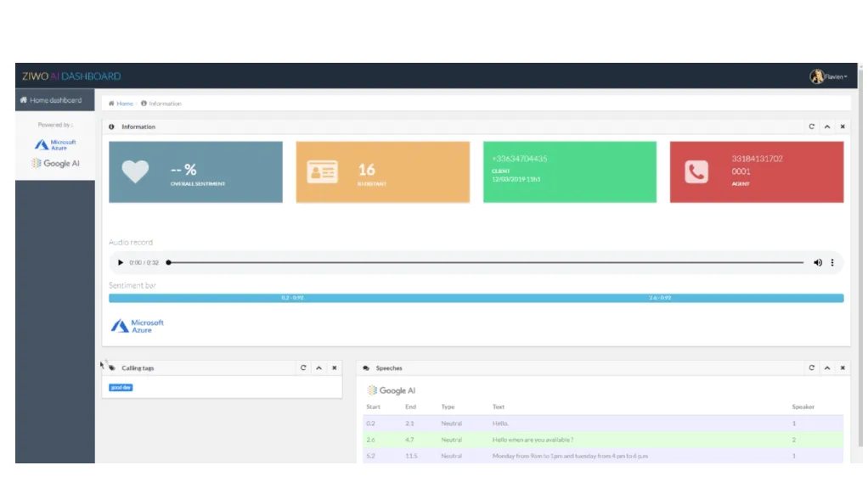The height and width of the screenshot is (499, 868).
Task: Collapse the Calling tags panel
Action: point(318,368)
